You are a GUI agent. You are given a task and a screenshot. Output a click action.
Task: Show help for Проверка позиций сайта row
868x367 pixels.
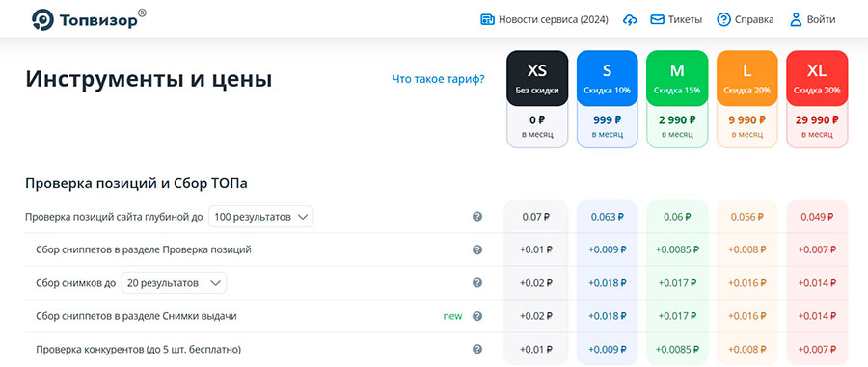tap(477, 217)
